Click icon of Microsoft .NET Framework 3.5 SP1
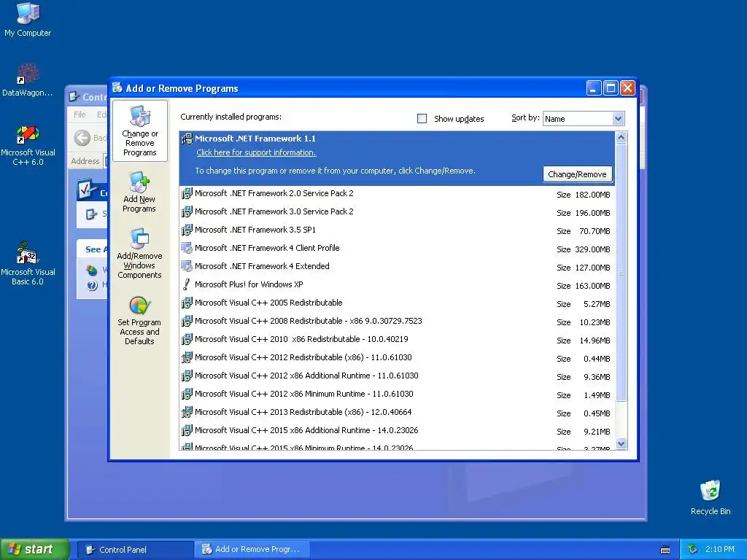The height and width of the screenshot is (560, 747). [x=187, y=230]
